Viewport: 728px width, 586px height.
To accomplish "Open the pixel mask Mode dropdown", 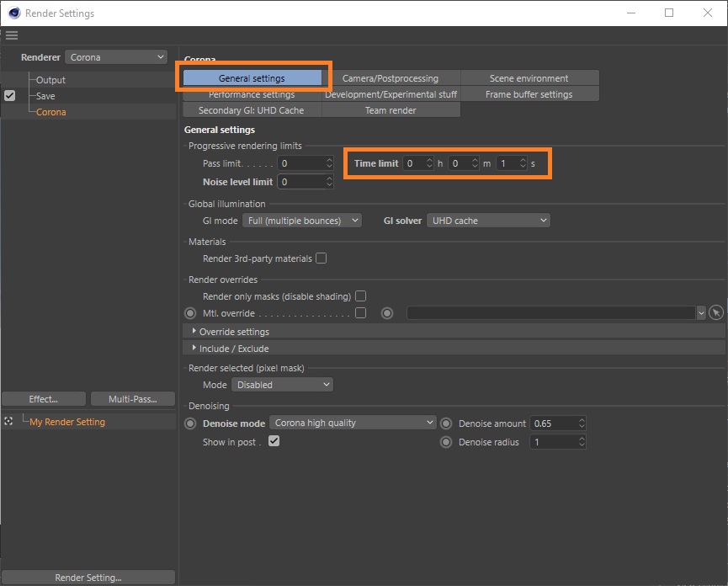I will (282, 385).
